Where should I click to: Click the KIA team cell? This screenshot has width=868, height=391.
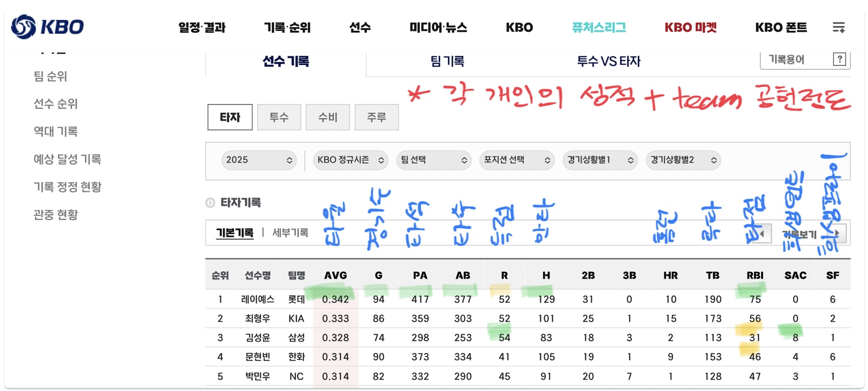297,319
